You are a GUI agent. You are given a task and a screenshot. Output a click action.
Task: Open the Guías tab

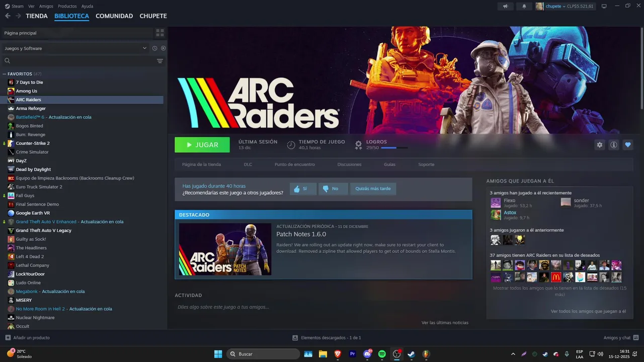click(x=389, y=164)
